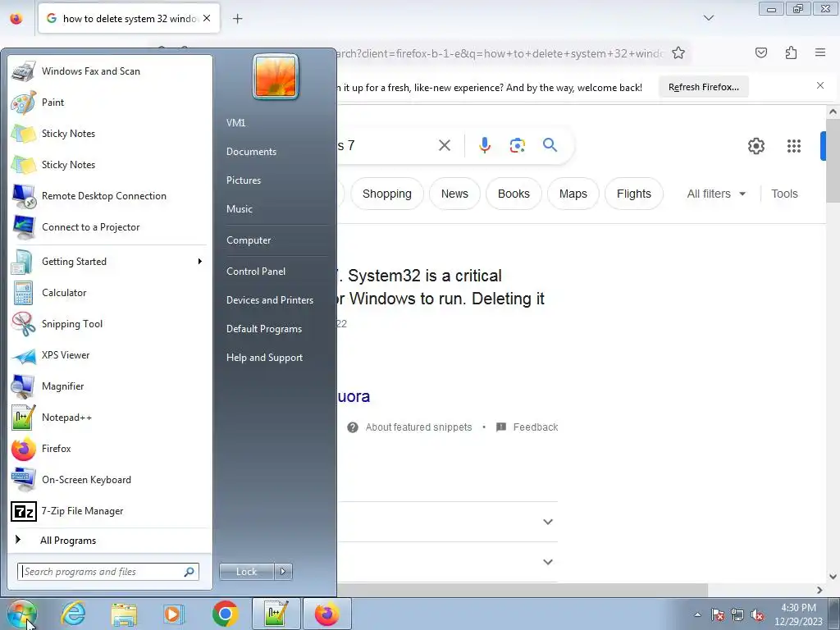Open VM1 user folder
Image resolution: width=840 pixels, height=630 pixels.
(235, 123)
